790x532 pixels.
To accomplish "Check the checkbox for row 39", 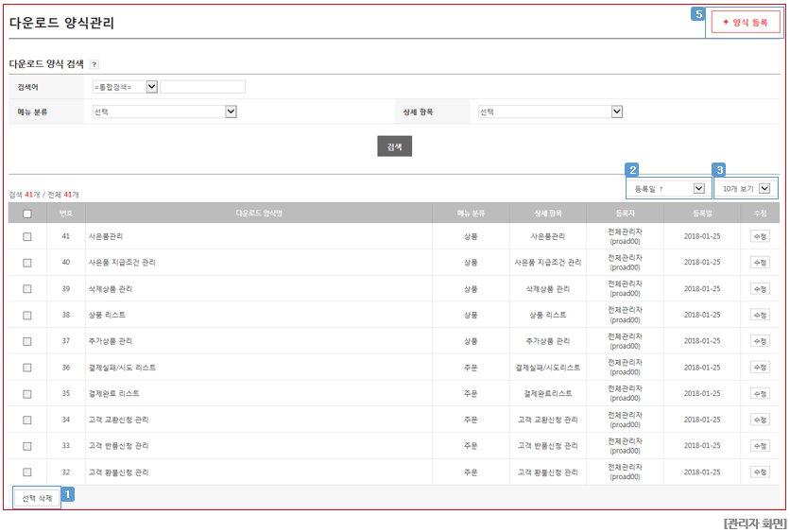I will tap(27, 289).
